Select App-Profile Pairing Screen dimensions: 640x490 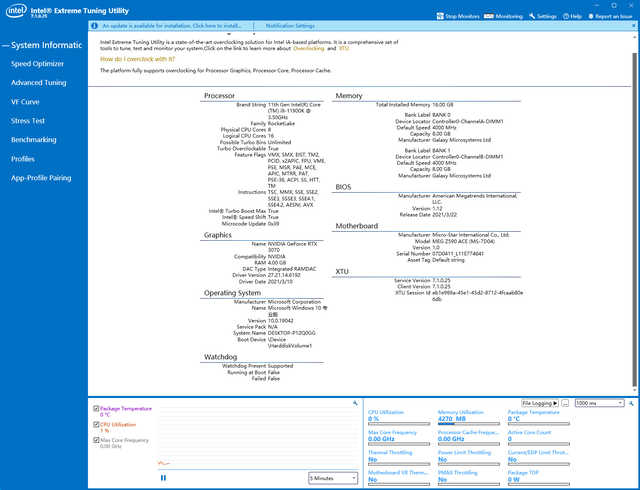click(41, 178)
